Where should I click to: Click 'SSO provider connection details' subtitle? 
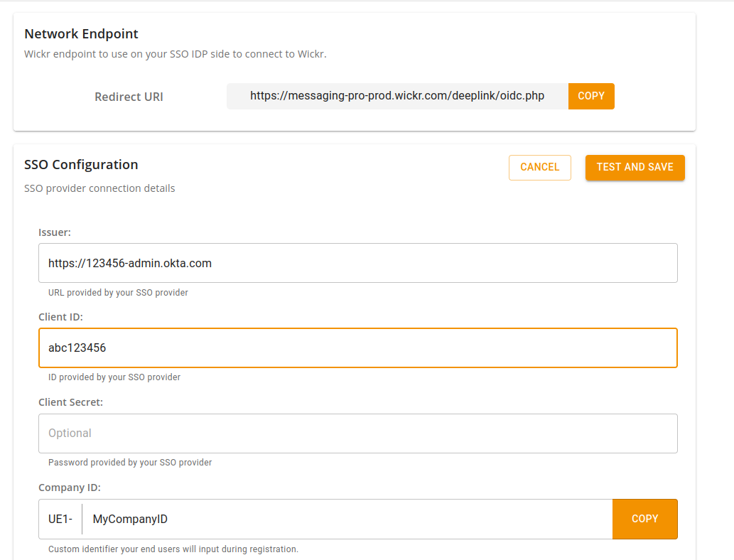(99, 188)
